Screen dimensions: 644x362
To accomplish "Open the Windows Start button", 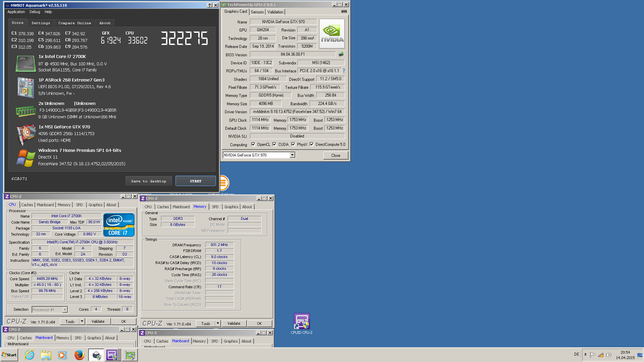I will 9,355.
